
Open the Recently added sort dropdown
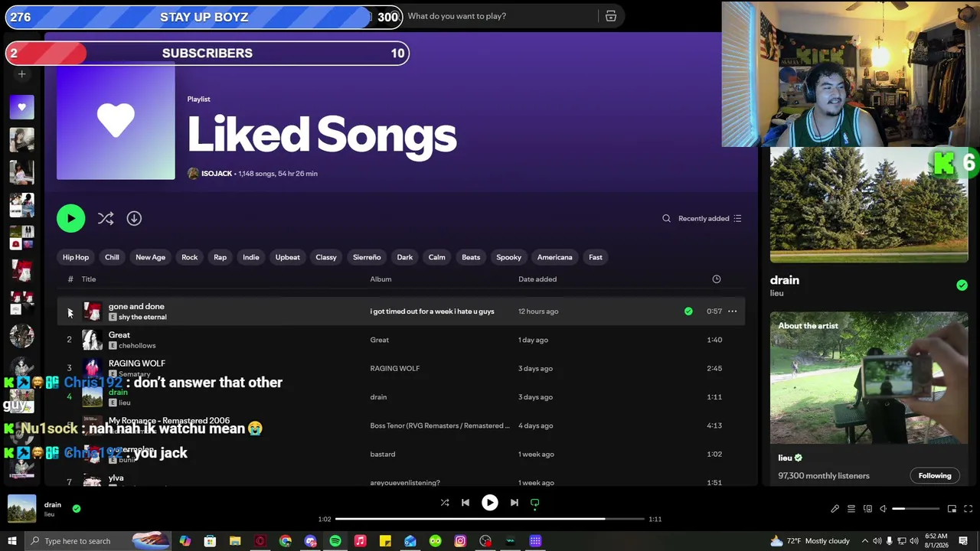[710, 219]
